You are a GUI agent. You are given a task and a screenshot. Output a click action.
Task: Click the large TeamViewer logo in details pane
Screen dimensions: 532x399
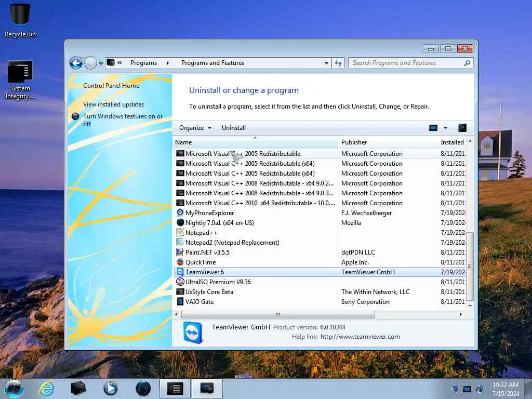pos(193,332)
